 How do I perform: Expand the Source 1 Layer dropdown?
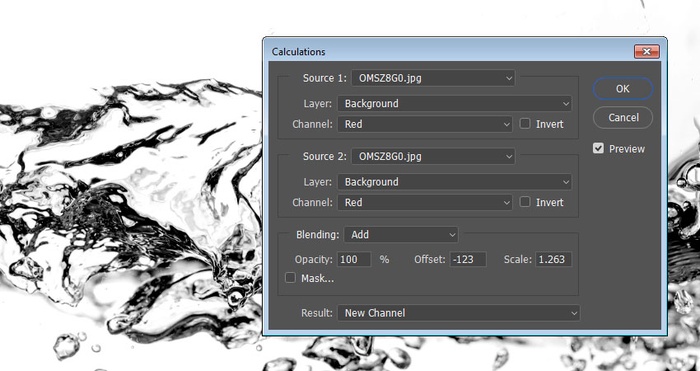click(454, 104)
